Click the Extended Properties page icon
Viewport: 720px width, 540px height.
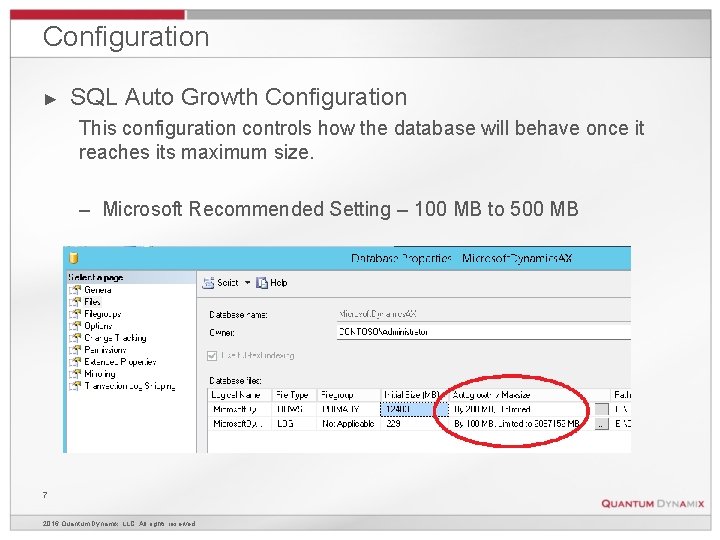point(75,362)
